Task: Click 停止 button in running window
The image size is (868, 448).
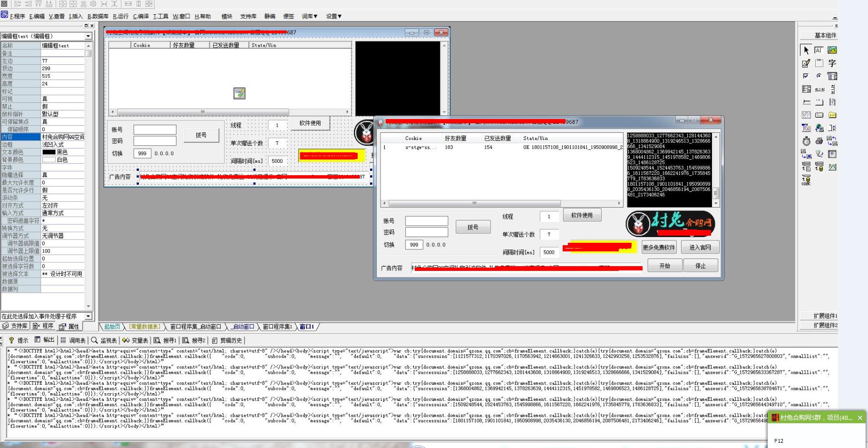Action: (701, 266)
